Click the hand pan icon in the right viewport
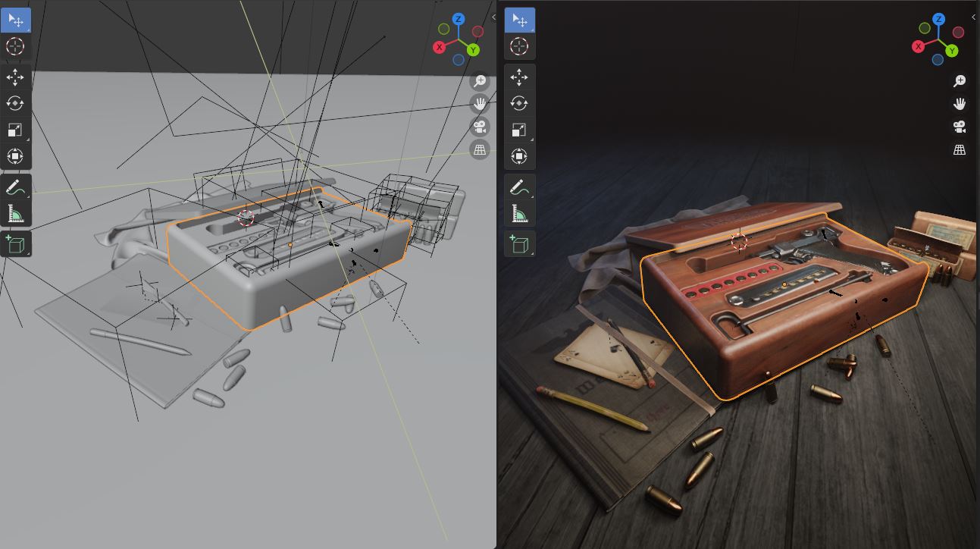 [960, 103]
